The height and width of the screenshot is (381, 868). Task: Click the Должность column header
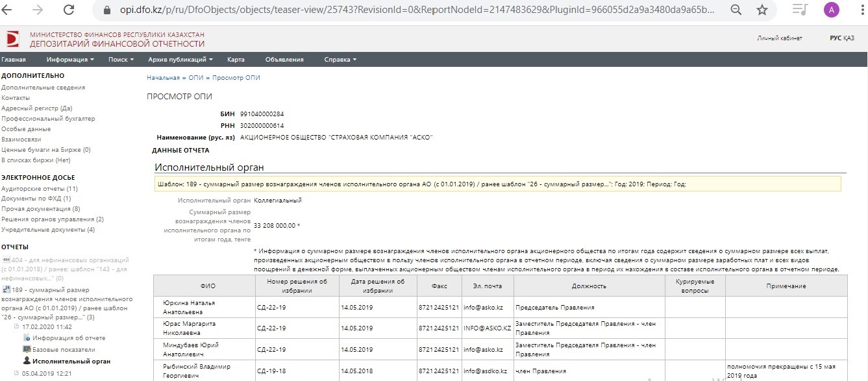pyautogui.click(x=589, y=286)
